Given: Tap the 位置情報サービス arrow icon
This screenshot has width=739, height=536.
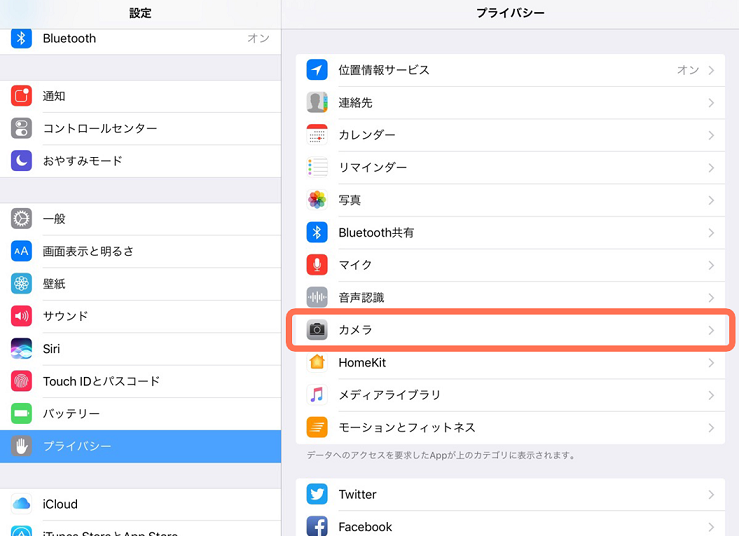Looking at the screenshot, I should (x=317, y=70).
